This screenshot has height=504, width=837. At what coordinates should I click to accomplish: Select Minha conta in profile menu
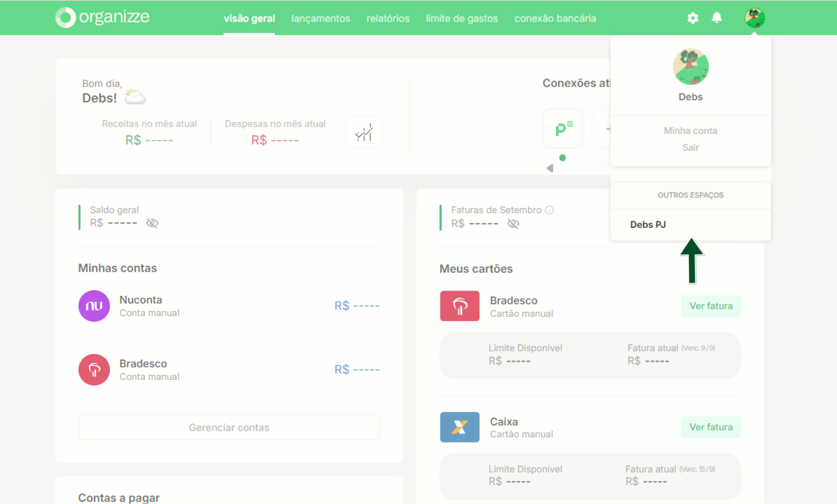pyautogui.click(x=691, y=131)
